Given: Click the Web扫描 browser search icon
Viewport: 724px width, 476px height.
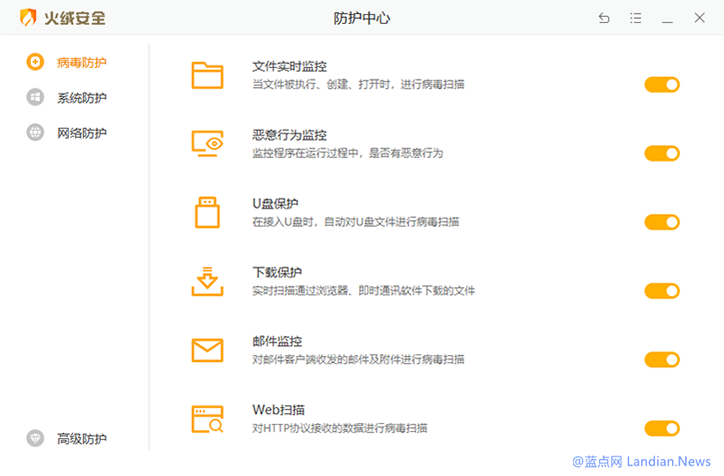Looking at the screenshot, I should pyautogui.click(x=207, y=418).
